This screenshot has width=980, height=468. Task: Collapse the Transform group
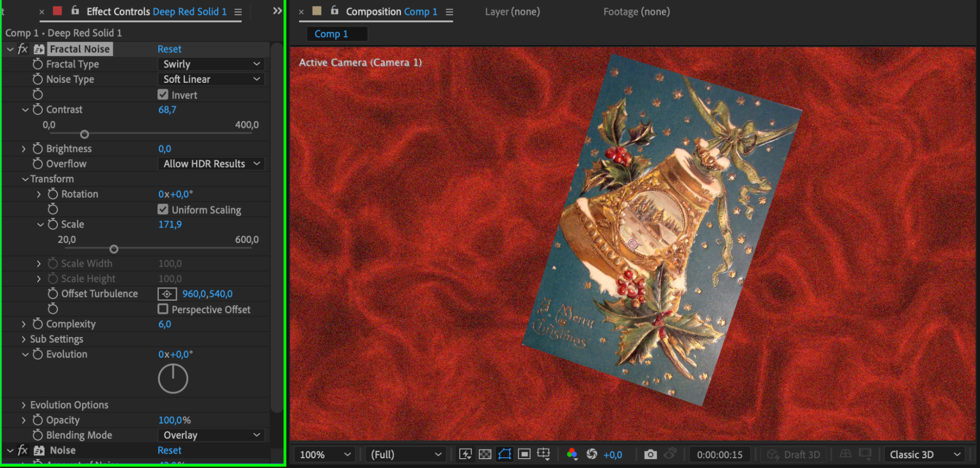tap(25, 179)
